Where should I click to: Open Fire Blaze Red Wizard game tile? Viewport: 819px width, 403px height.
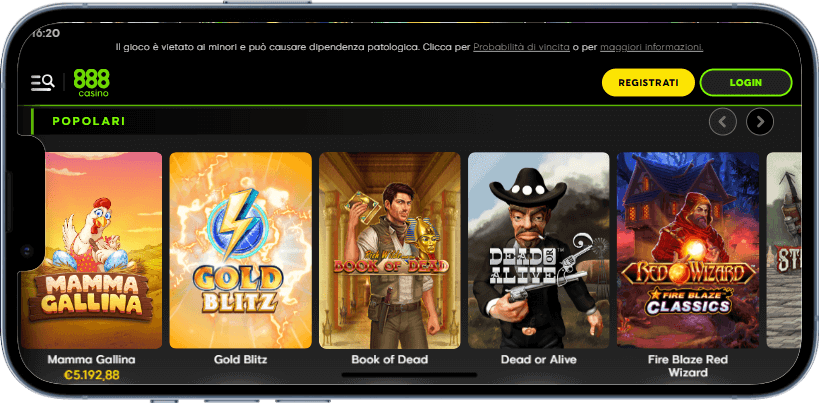coord(688,250)
